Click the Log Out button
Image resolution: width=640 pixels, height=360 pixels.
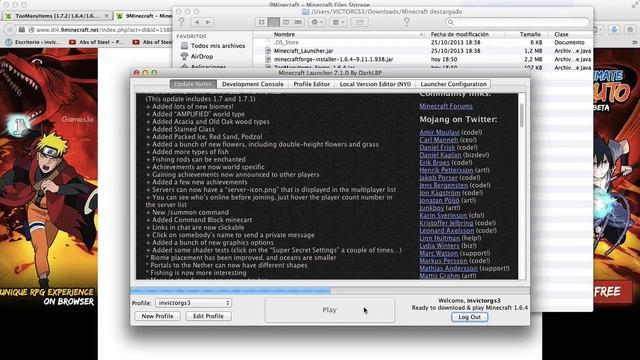click(x=469, y=317)
